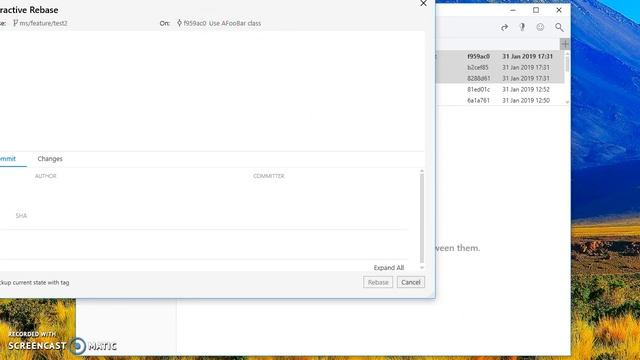Select commit 6a1a761 row
The image size is (640, 360).
pos(500,100)
